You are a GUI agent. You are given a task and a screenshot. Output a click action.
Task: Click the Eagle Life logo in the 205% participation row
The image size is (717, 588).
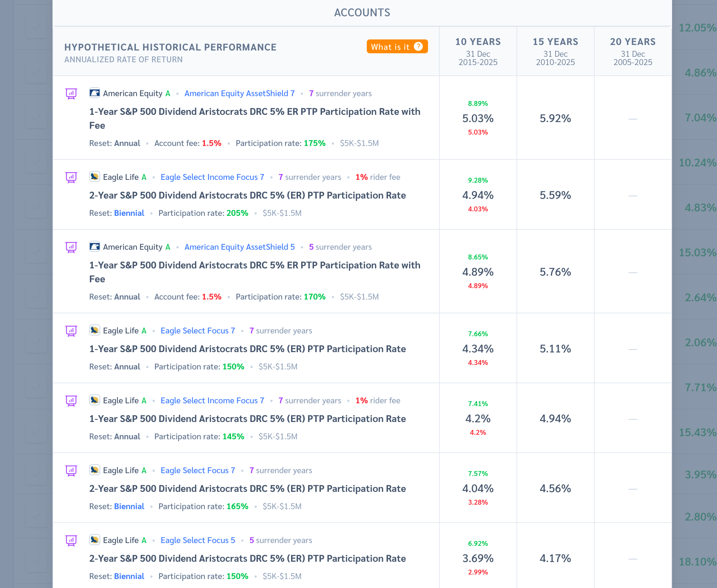(x=95, y=177)
